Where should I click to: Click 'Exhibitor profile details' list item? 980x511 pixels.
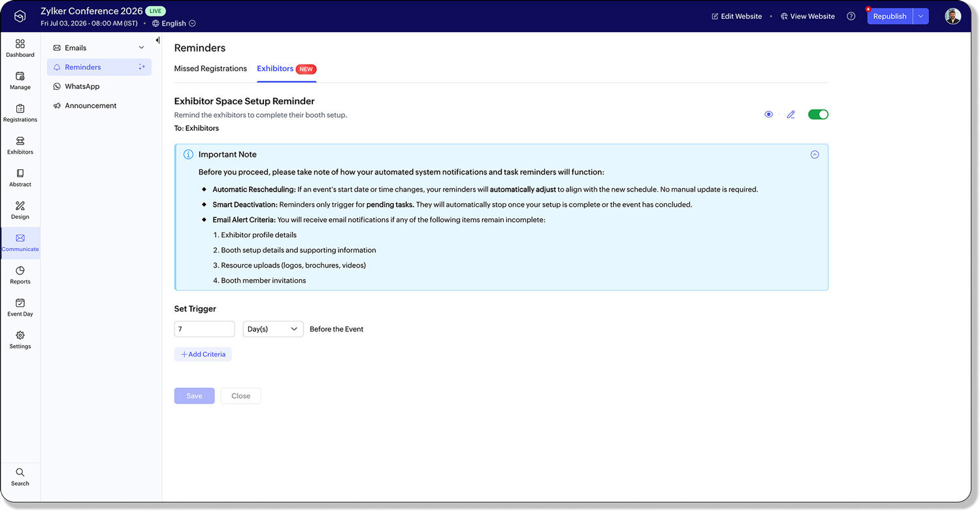coord(259,235)
